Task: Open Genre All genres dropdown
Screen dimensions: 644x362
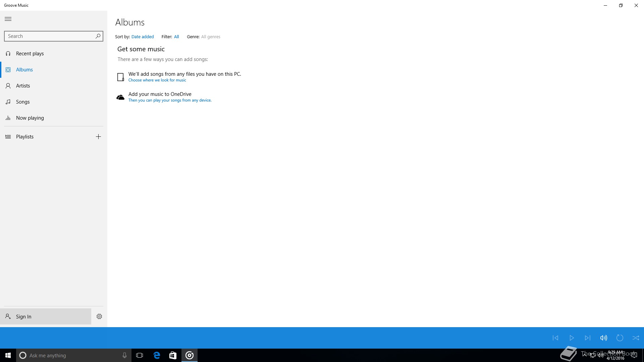Action: coord(211,37)
